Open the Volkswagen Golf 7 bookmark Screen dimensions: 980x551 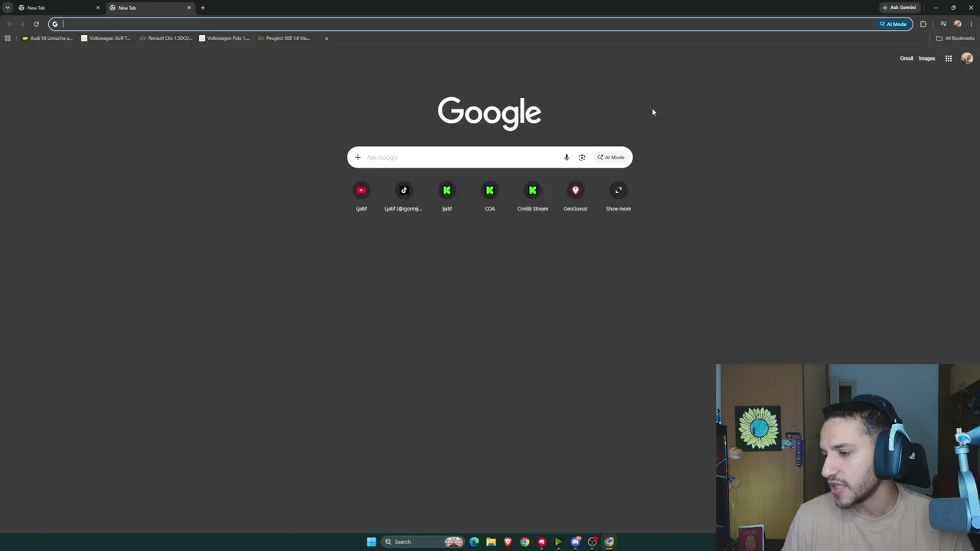point(106,38)
